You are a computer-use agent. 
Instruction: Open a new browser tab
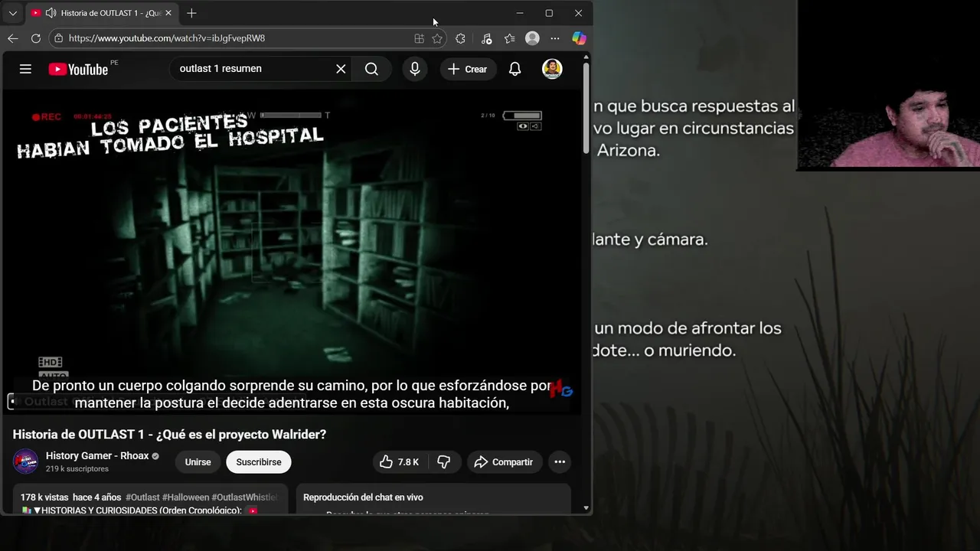[x=191, y=13]
